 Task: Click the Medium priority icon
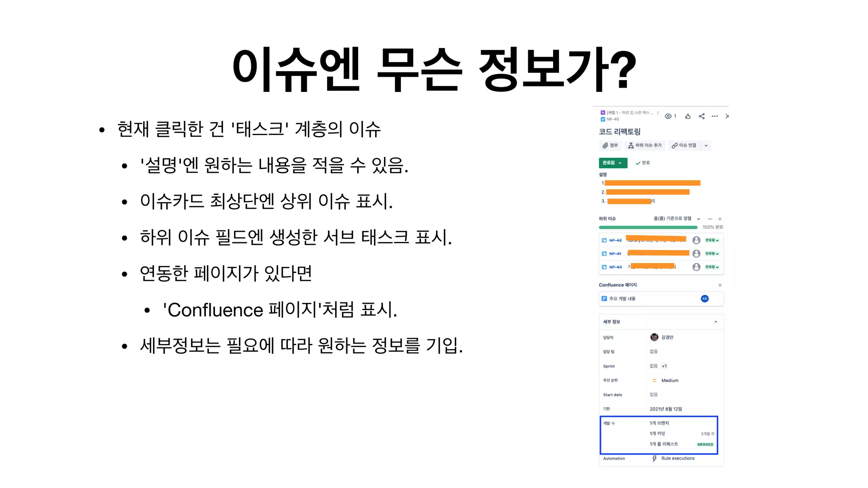coord(654,380)
